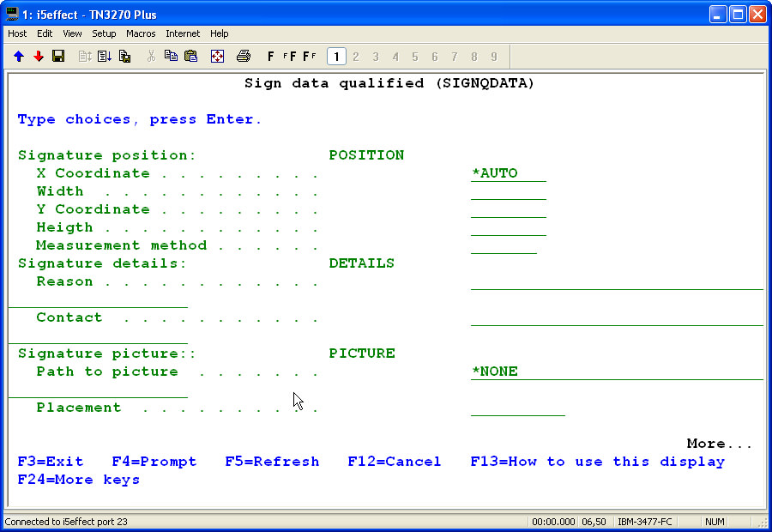Open the Host menu

point(17,33)
